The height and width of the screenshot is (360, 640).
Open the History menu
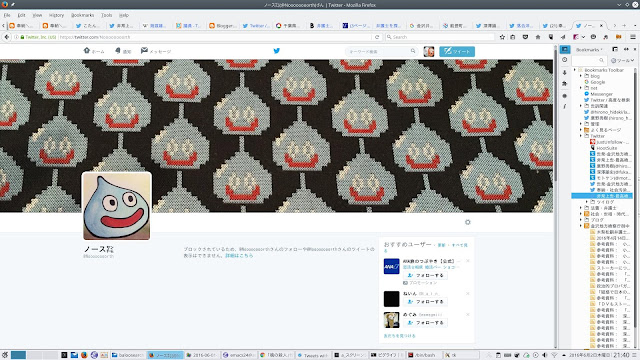tap(56, 15)
